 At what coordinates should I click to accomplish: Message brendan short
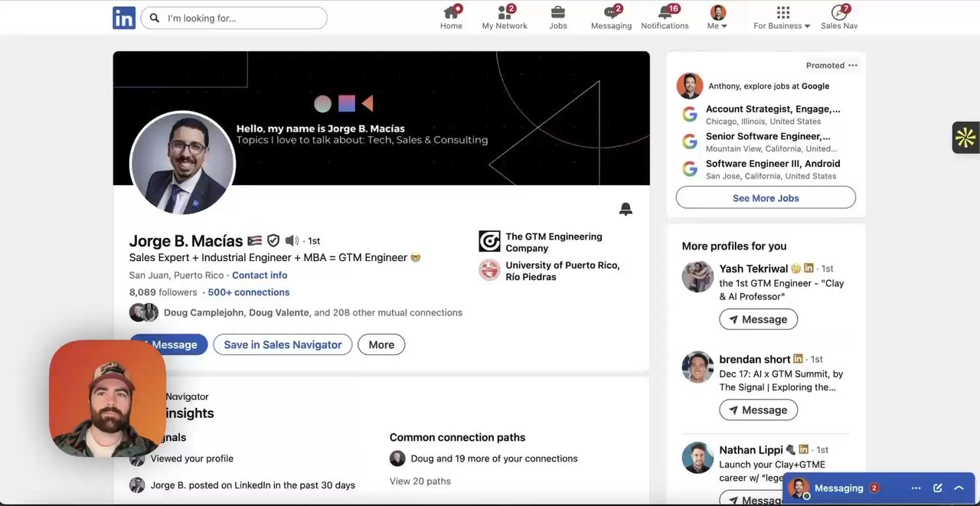758,410
